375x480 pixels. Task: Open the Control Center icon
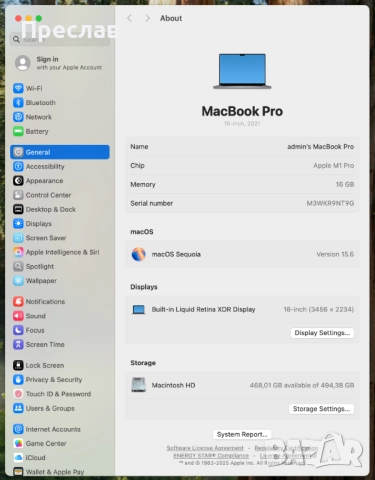tap(18, 195)
